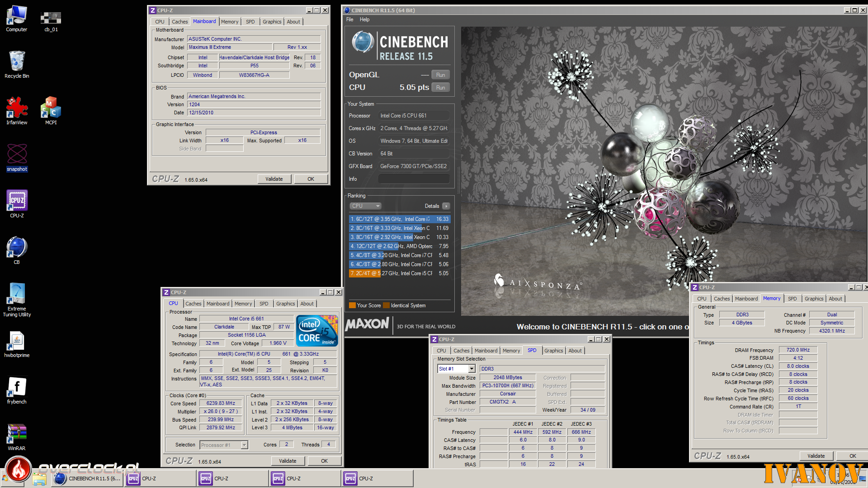Open the Cinebench Help menu
This screenshot has height=488, width=868.
coord(364,19)
